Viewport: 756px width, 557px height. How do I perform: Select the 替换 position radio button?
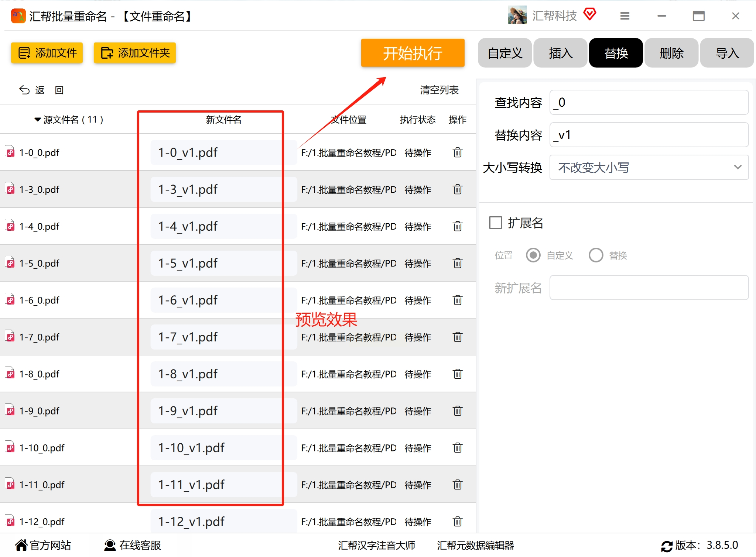596,255
